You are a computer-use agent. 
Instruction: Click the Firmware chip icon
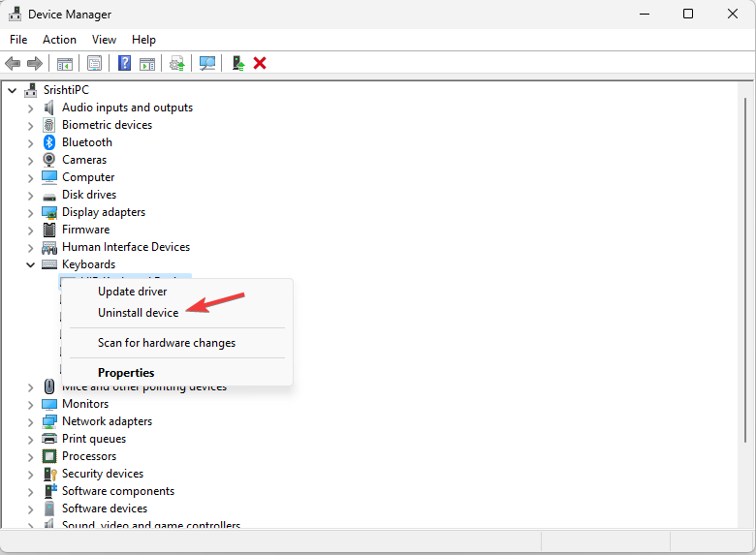click(49, 230)
